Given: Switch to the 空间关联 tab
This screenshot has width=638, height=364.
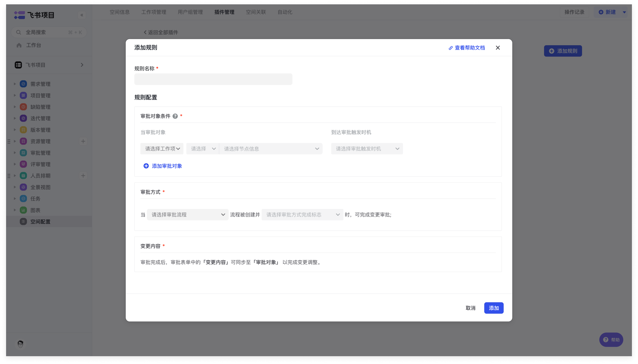Looking at the screenshot, I should point(256,12).
